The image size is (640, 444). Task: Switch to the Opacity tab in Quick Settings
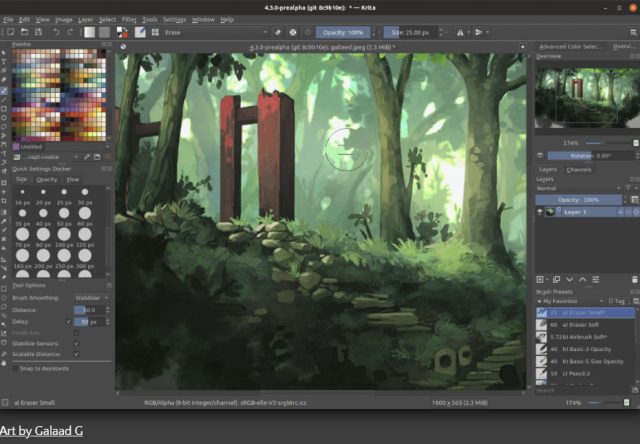[47, 180]
